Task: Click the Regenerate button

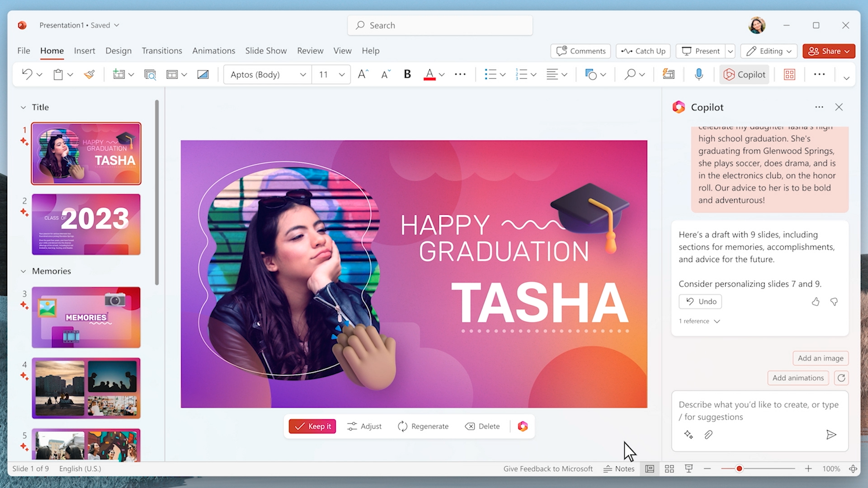Action: [423, 426]
